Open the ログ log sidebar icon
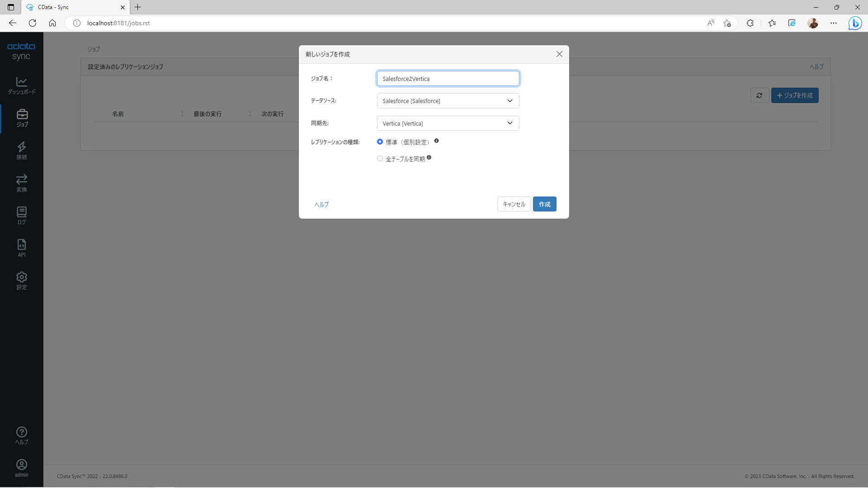Image resolution: width=868 pixels, height=488 pixels. coord(22,216)
